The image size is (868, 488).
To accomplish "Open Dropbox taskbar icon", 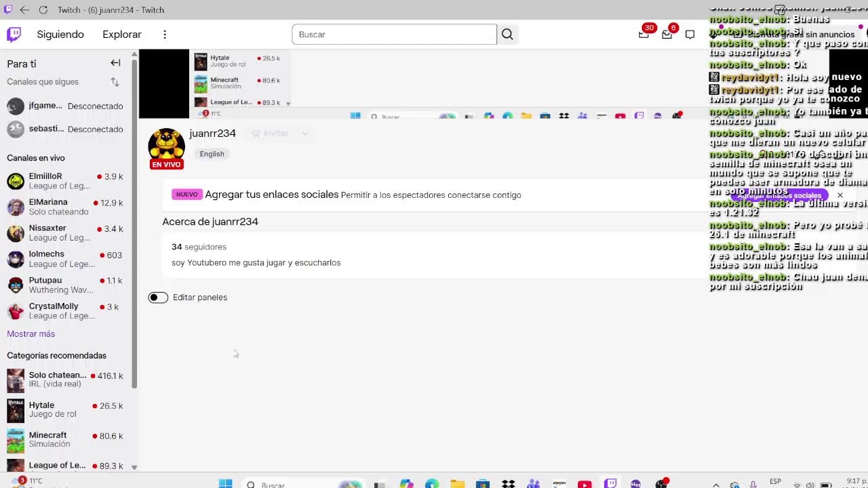I will click(508, 484).
